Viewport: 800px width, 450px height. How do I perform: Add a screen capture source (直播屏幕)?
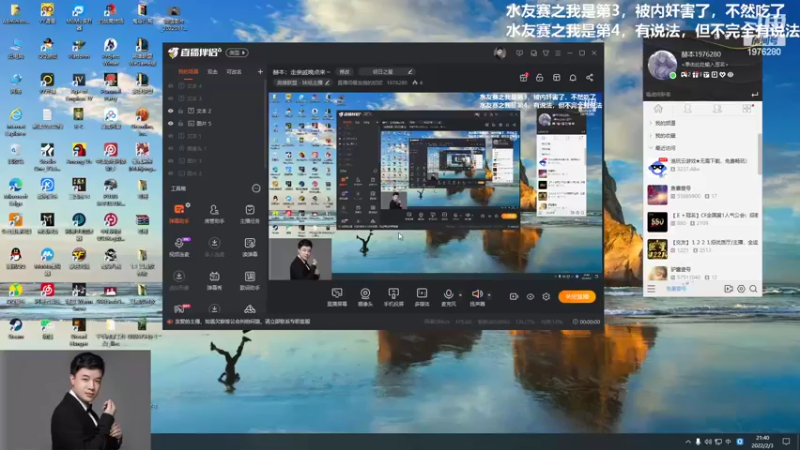tap(337, 296)
